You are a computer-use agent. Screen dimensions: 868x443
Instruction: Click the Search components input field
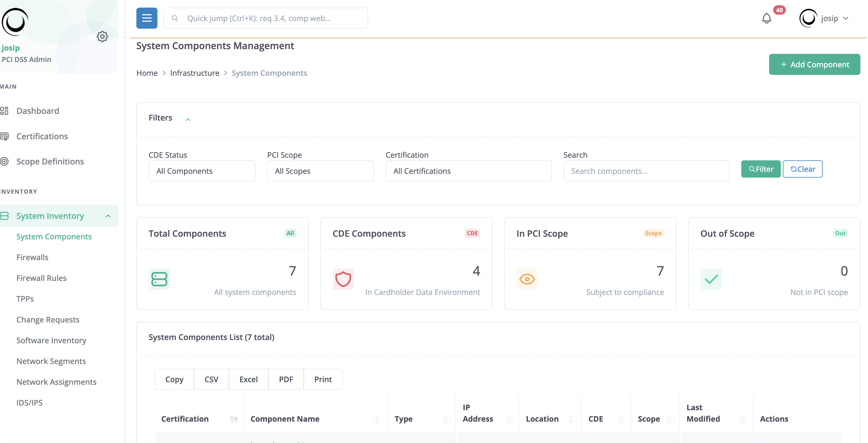(646, 171)
